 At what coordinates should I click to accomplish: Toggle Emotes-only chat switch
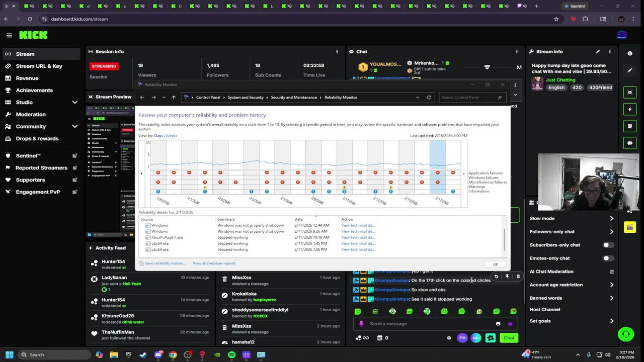click(608, 258)
